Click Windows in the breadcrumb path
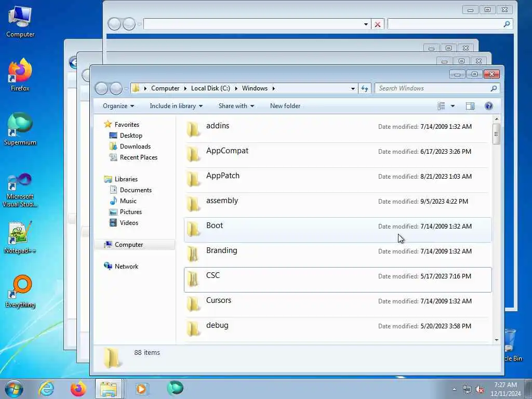 (x=255, y=88)
